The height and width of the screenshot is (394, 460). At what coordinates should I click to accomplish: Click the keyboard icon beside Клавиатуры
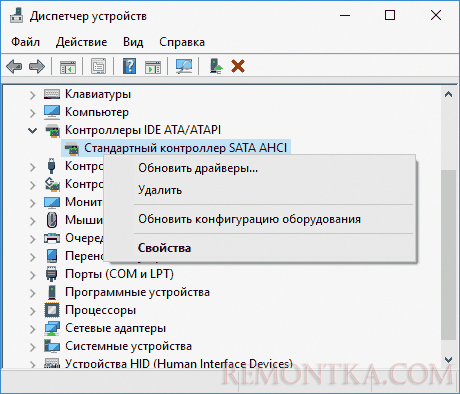pyautogui.click(x=52, y=94)
